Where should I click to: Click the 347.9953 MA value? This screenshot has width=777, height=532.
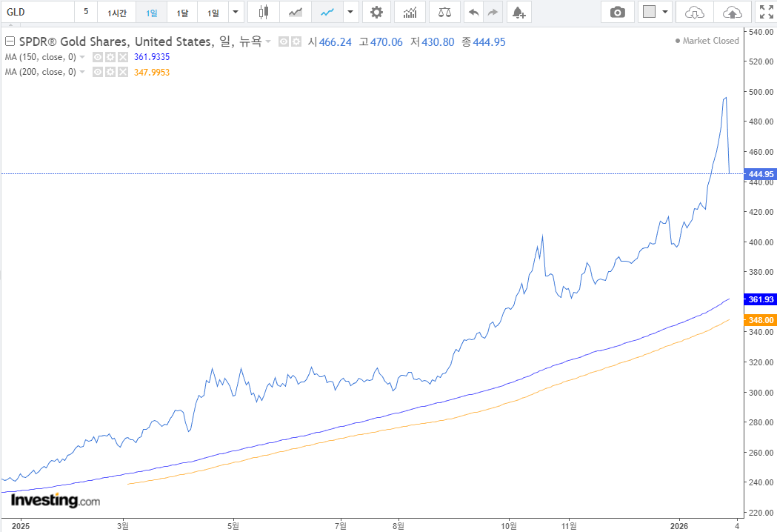click(x=152, y=73)
